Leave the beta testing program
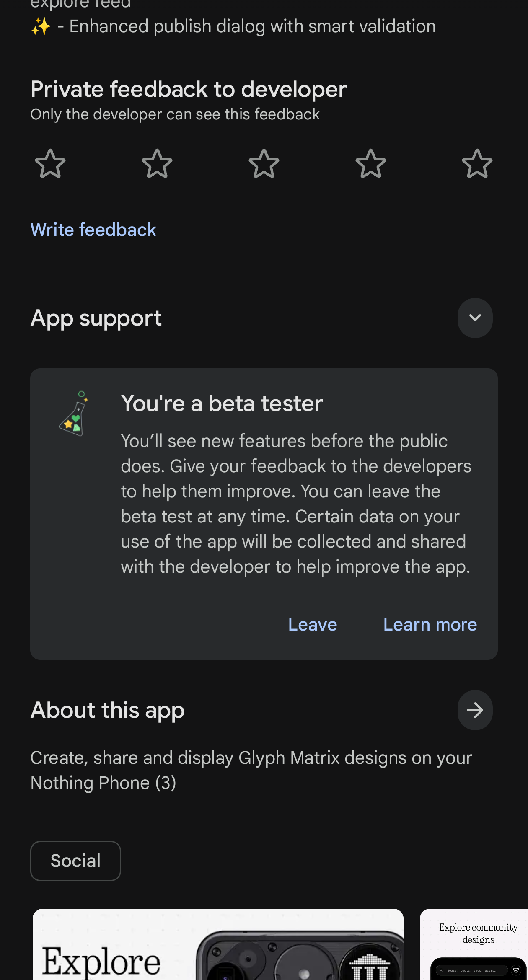 coord(313,625)
